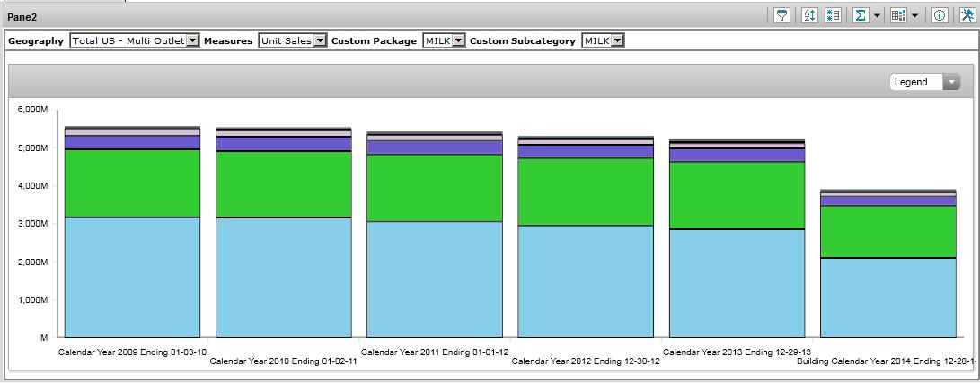
Task: Open the tools settings icon
Action: tap(966, 15)
